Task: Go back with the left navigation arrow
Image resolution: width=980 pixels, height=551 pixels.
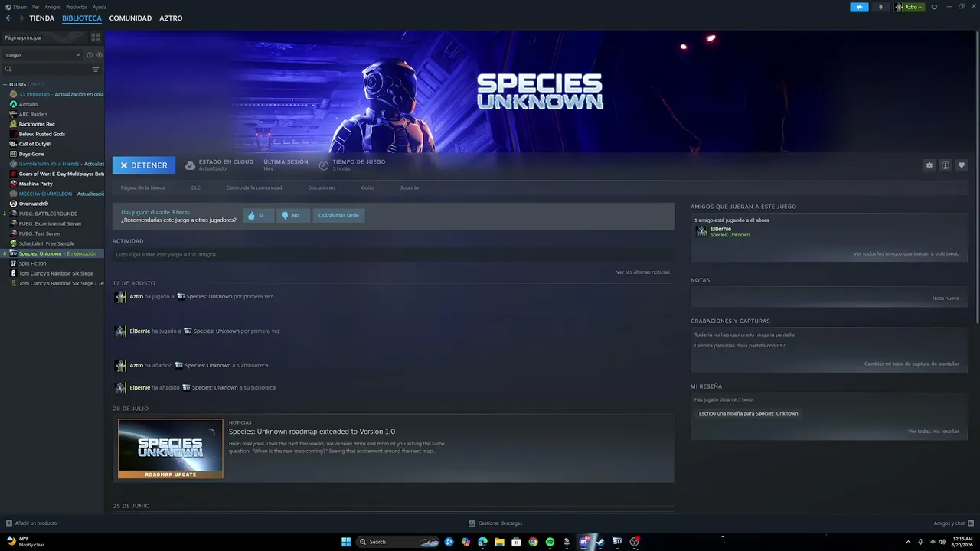Action: [x=9, y=18]
